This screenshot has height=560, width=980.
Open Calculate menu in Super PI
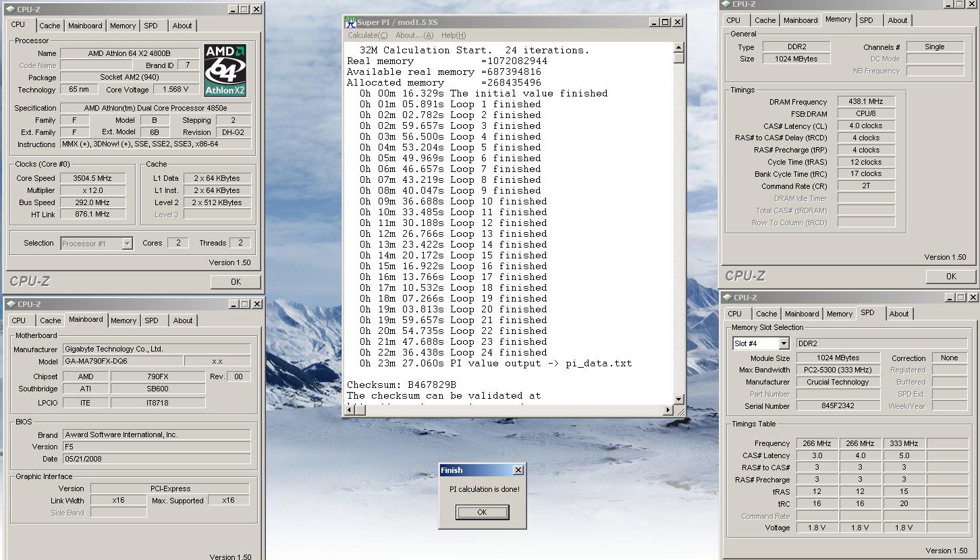[x=367, y=35]
